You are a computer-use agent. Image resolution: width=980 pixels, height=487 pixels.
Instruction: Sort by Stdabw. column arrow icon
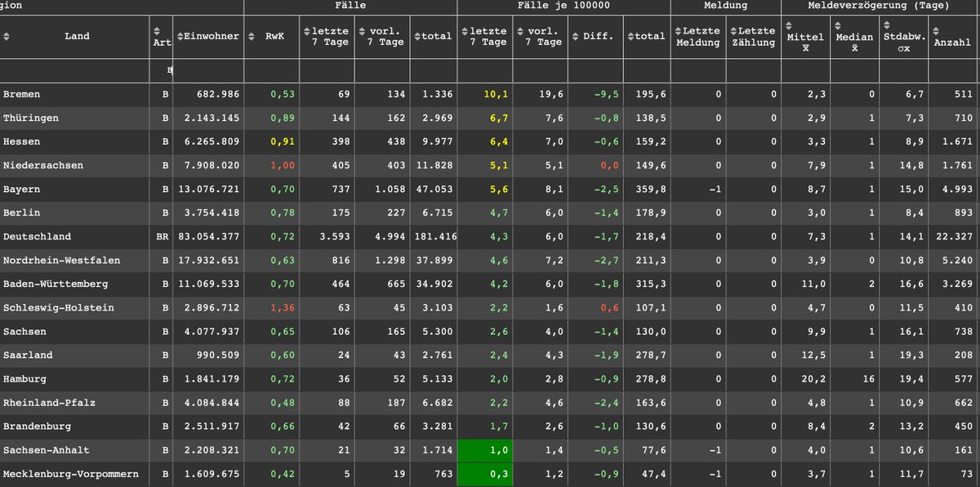tap(886, 26)
